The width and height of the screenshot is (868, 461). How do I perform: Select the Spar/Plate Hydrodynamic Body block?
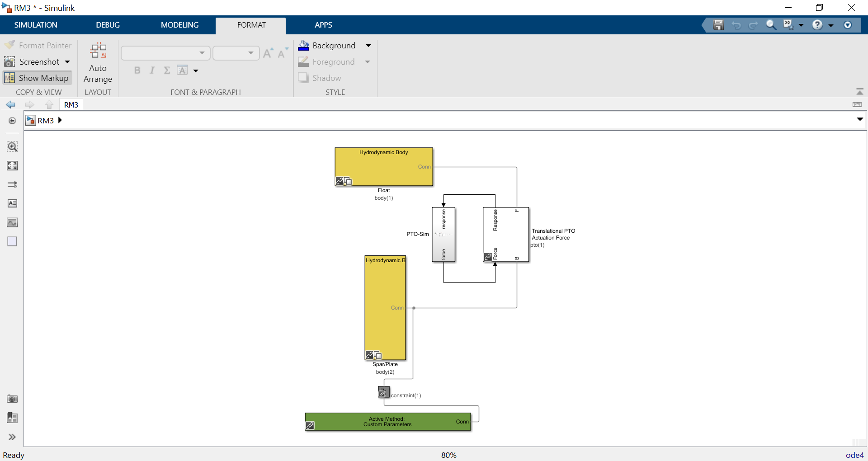pos(385,308)
